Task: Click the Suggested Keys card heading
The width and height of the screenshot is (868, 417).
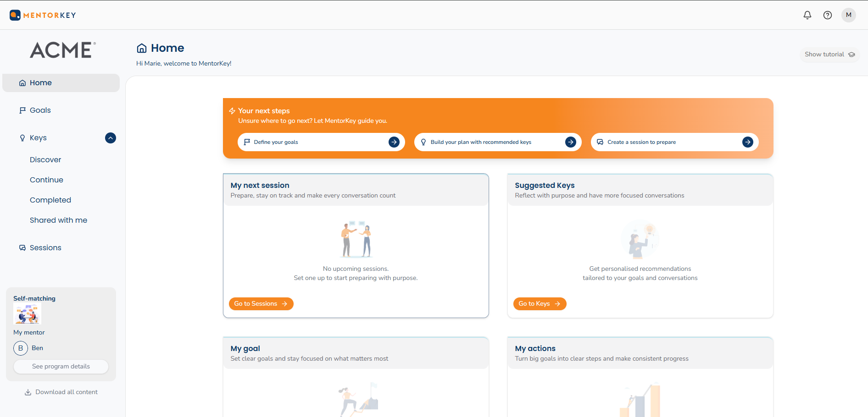Action: pos(545,185)
